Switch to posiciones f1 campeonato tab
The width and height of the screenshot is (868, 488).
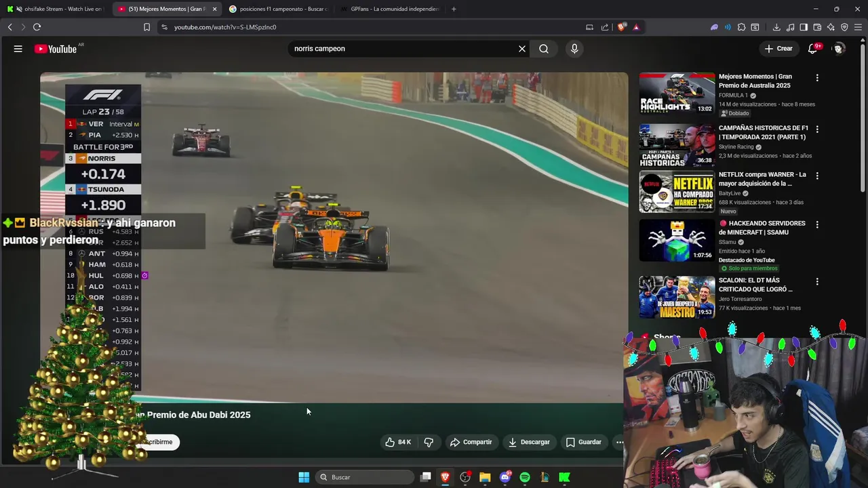(278, 9)
